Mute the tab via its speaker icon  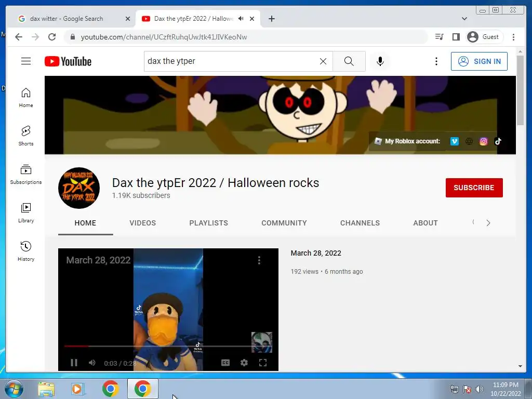[241, 19]
